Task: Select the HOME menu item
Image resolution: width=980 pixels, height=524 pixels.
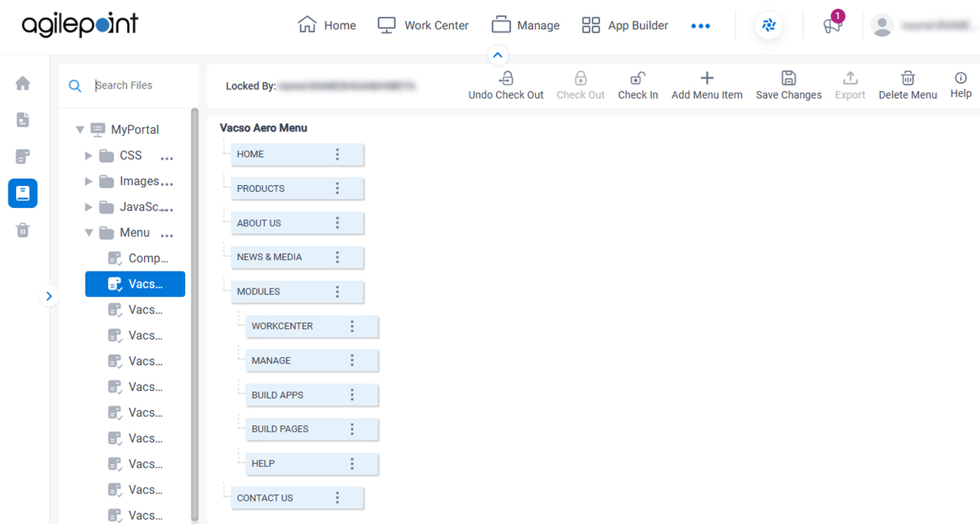Action: [297, 155]
